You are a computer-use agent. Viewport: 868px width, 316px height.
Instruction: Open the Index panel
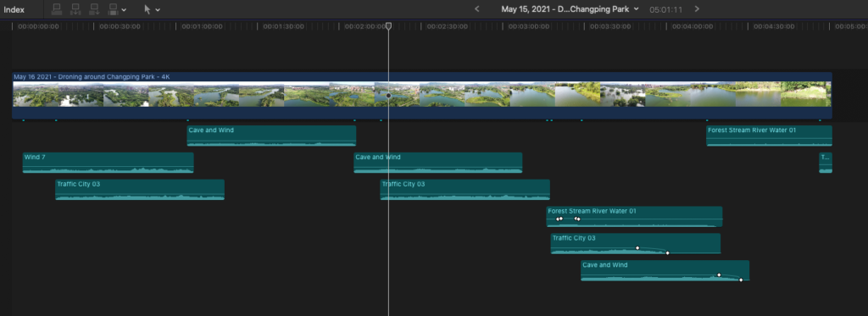[14, 9]
